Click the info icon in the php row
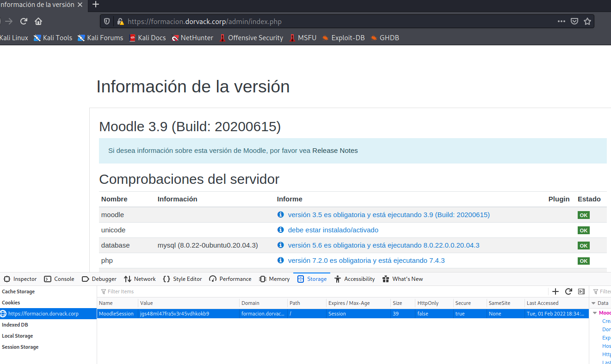 [280, 261]
